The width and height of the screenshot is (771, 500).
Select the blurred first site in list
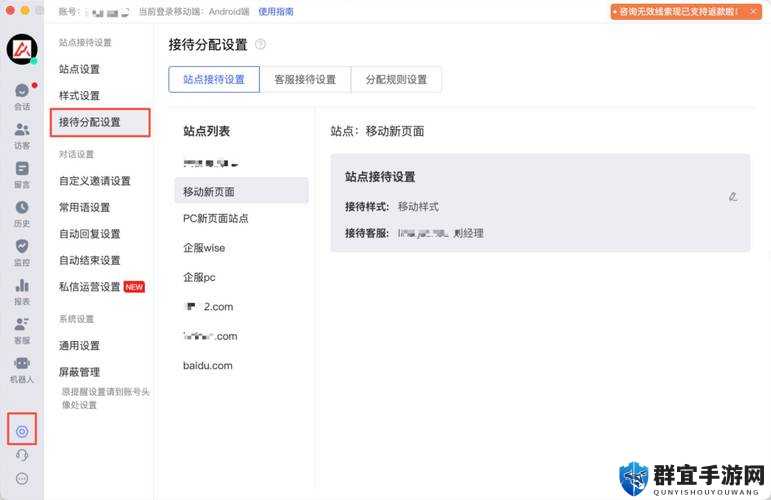point(210,164)
